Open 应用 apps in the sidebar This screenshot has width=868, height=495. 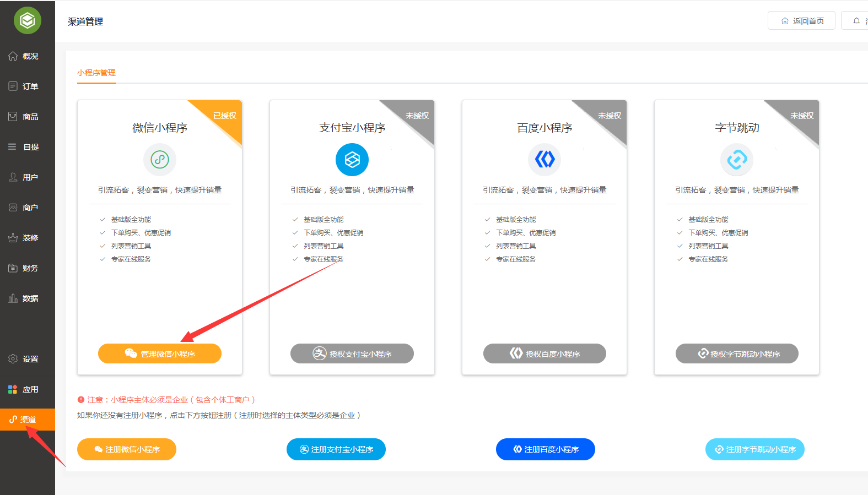(23, 389)
